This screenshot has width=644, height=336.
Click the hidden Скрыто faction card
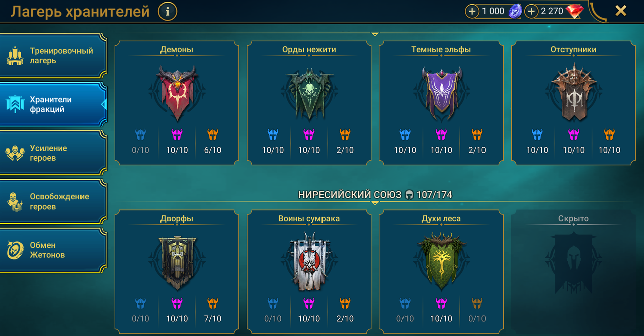574,273
